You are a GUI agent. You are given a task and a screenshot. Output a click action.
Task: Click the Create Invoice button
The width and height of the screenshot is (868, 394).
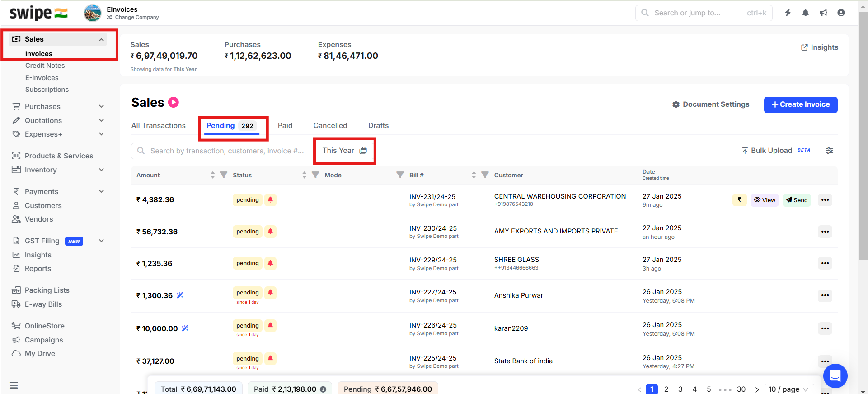point(800,104)
